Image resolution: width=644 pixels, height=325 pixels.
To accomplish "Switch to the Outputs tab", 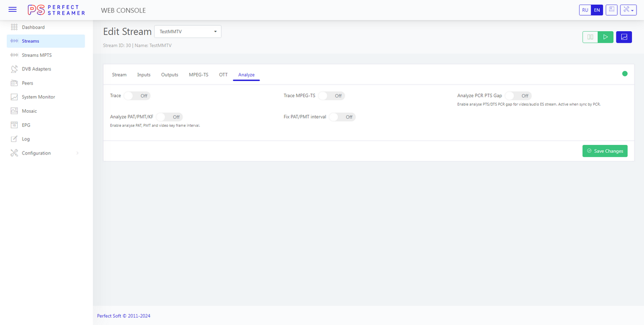I will 170,74.
